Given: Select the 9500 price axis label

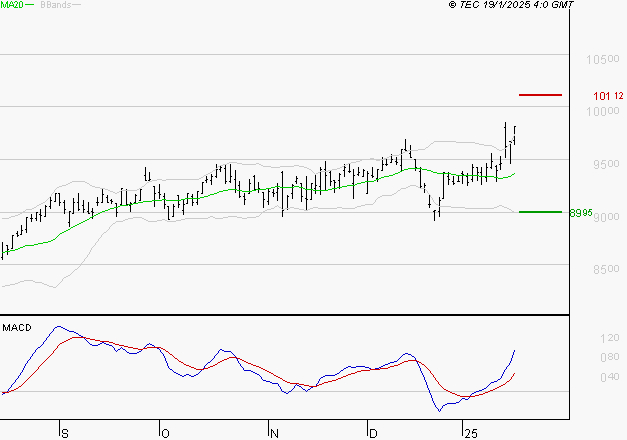Looking at the screenshot, I should (x=606, y=164).
